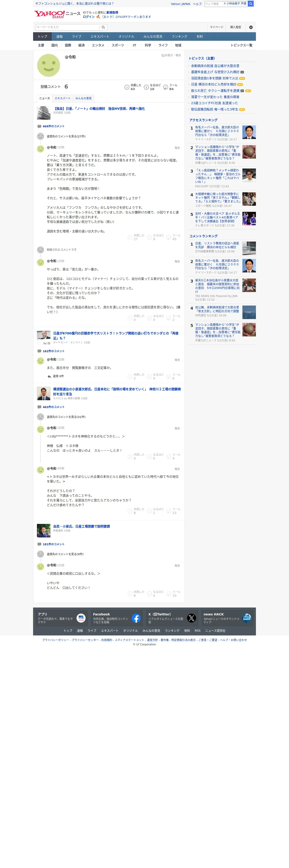Click うーん icon on the ノート comment
The height and width of the screenshot is (868, 289).
point(169,237)
